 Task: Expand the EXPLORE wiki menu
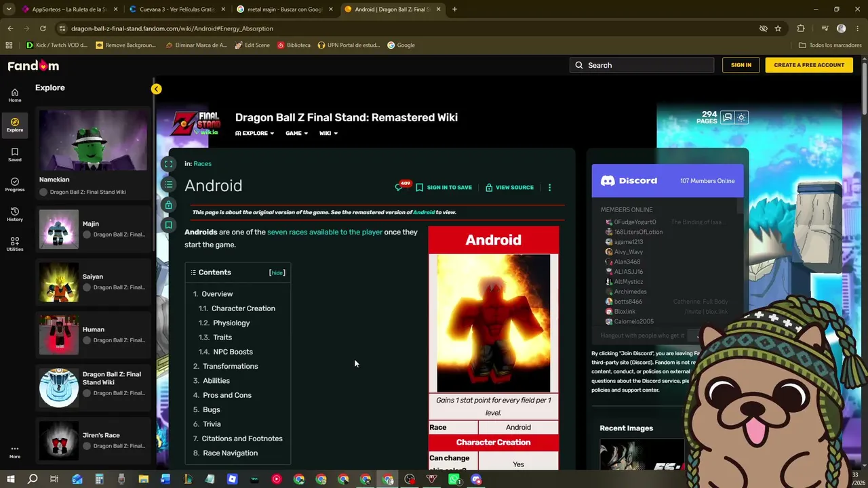pos(255,133)
